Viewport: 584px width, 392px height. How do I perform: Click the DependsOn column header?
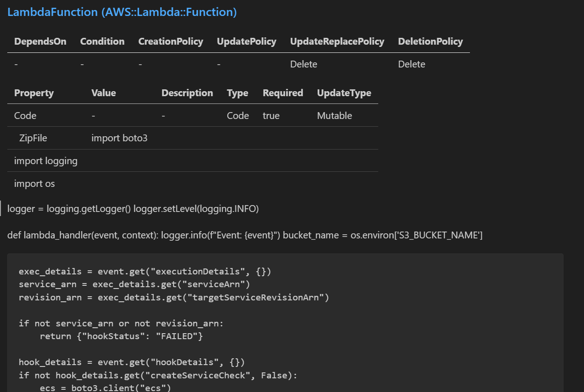point(40,41)
